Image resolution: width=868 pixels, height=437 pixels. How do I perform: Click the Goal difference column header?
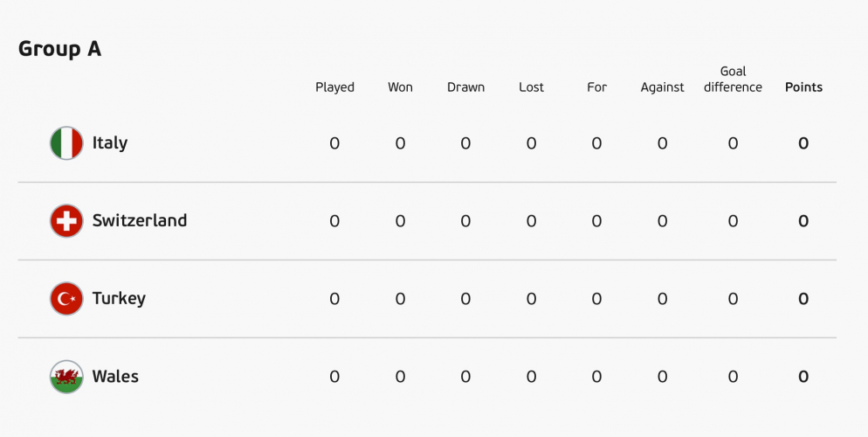(733, 80)
